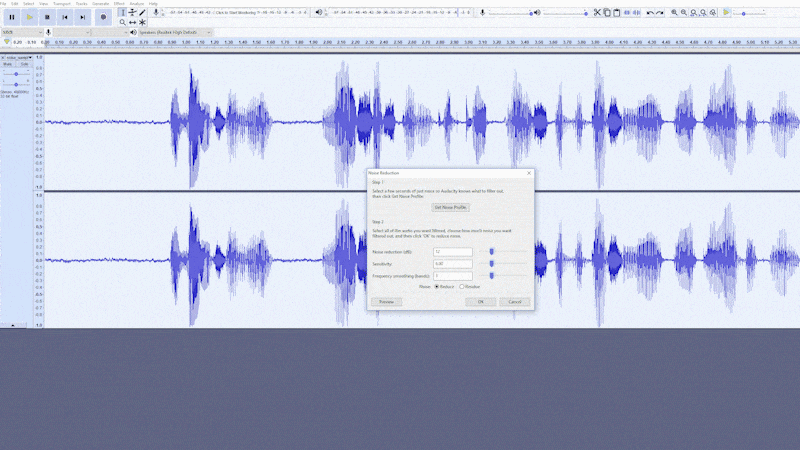
Task: Click the playback meter speaker icon
Action: [319, 12]
